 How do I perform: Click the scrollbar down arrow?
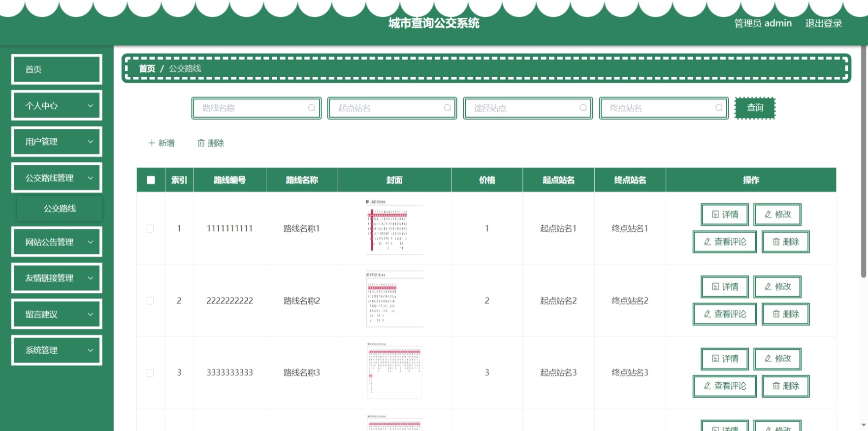864,425
